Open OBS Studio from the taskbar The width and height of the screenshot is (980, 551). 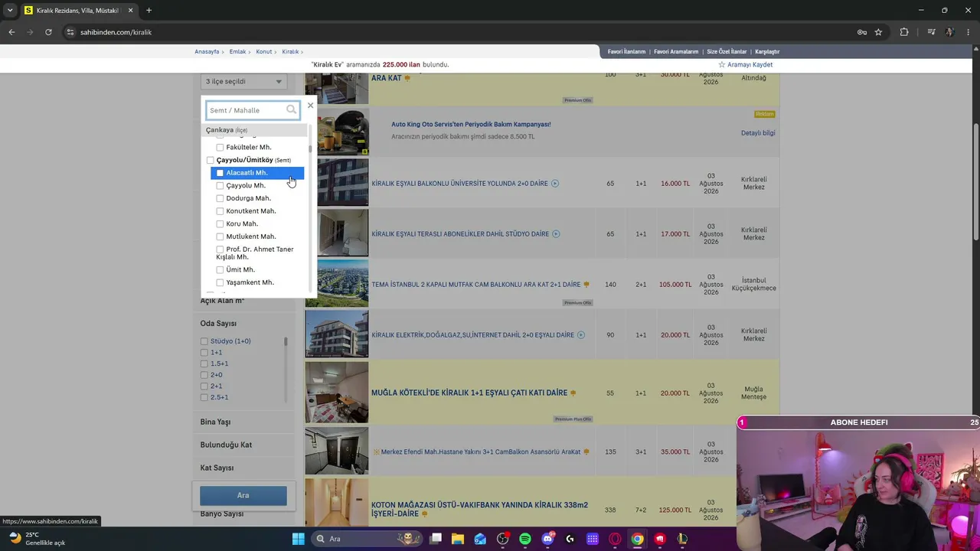502,539
